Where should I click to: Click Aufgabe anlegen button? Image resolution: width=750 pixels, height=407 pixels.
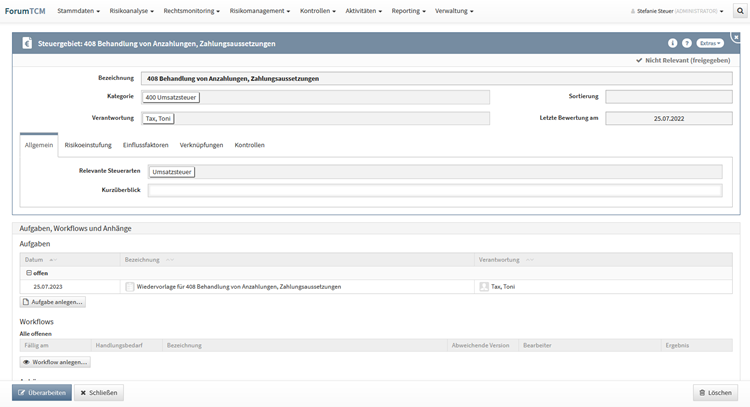[53, 302]
